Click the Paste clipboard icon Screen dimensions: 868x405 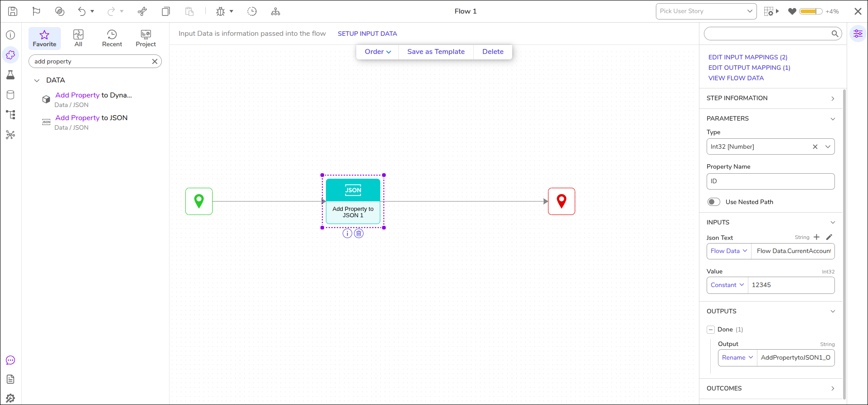tap(189, 11)
